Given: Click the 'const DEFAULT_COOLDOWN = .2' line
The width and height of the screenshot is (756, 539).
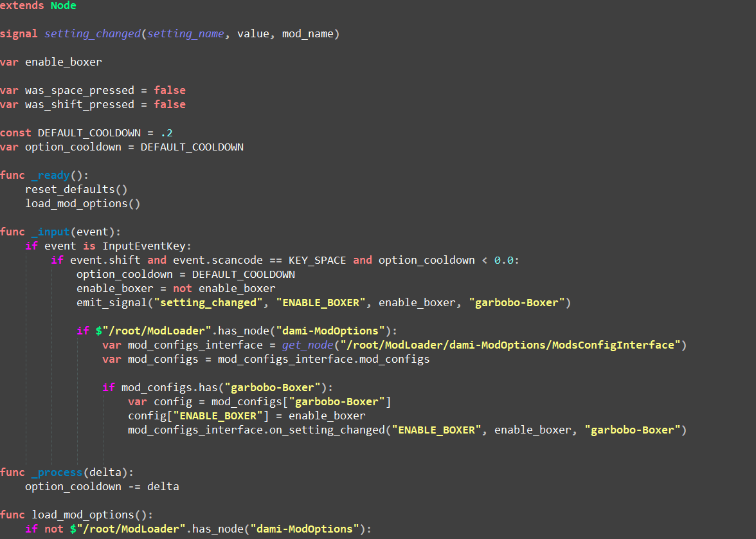Looking at the screenshot, I should pyautogui.click(x=86, y=133).
